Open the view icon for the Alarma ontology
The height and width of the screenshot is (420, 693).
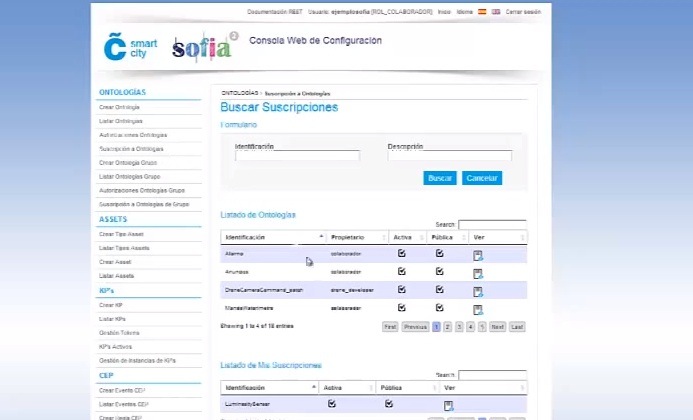(478, 255)
